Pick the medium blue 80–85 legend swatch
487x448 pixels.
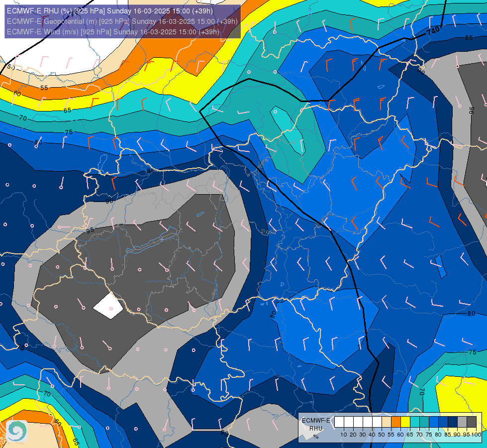tap(443, 422)
